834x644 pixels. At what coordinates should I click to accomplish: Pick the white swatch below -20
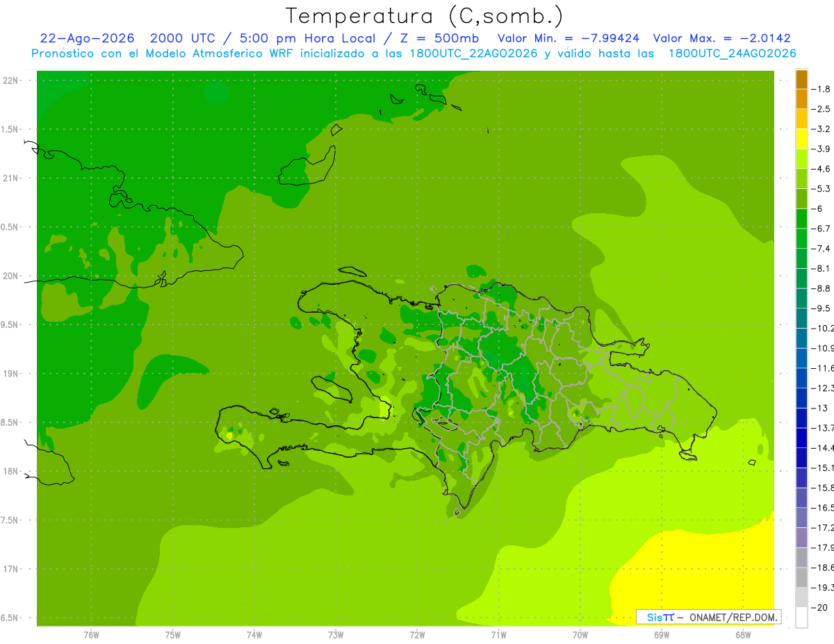click(x=801, y=617)
